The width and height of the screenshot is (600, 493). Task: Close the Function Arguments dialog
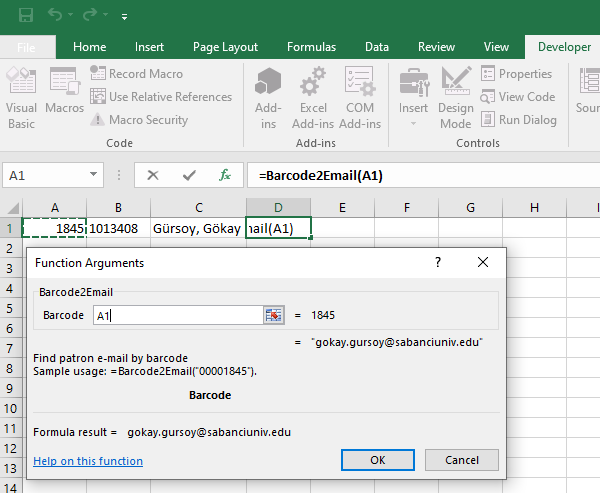point(483,262)
